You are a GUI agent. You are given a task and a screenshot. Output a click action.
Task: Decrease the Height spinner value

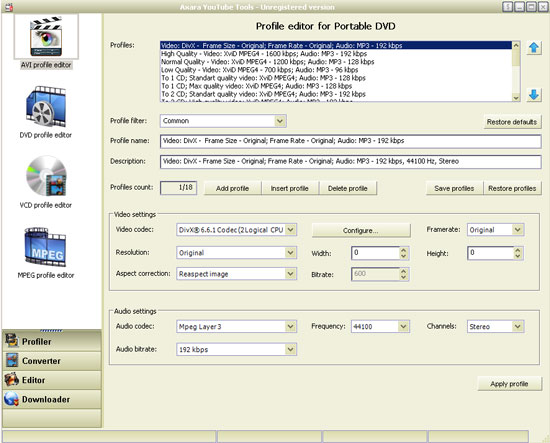(x=518, y=256)
